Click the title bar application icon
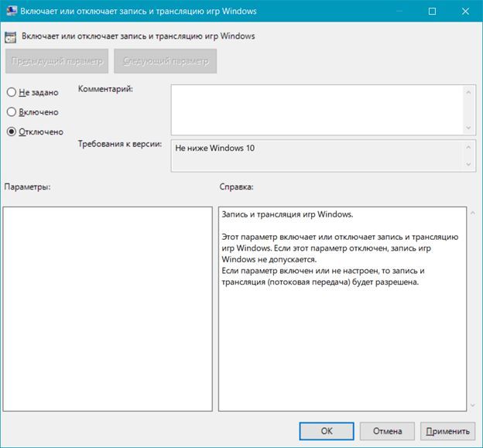The height and width of the screenshot is (448, 483). (12, 11)
